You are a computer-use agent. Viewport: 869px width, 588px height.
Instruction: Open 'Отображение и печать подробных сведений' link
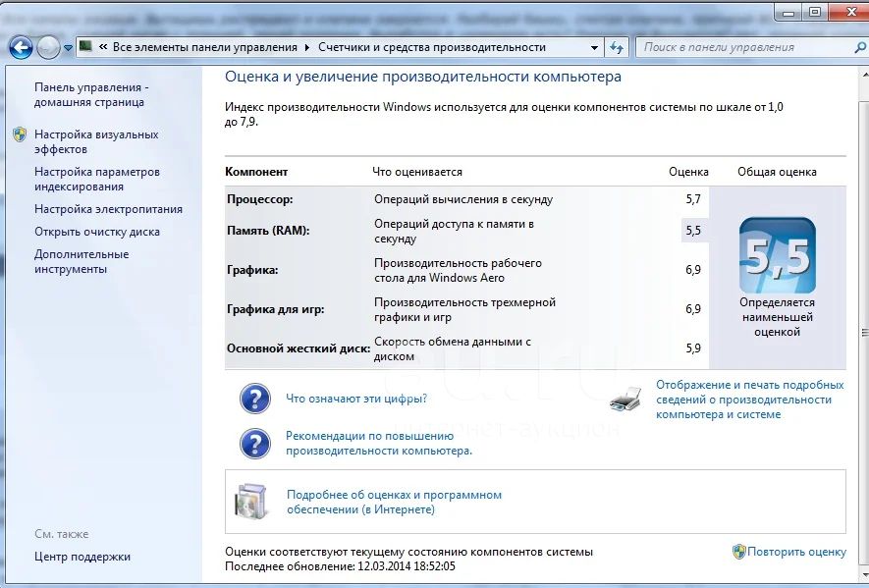[750, 400]
